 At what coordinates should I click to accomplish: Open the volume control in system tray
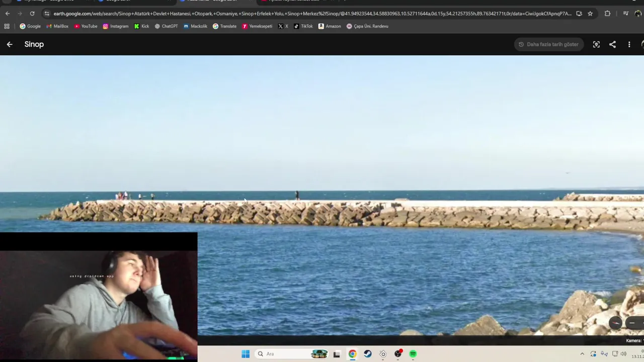pyautogui.click(x=624, y=354)
